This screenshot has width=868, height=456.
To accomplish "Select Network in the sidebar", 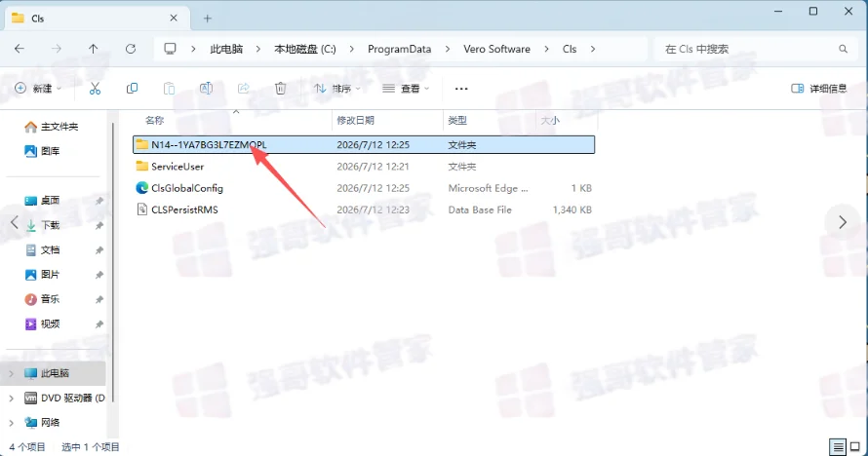I will point(43,423).
